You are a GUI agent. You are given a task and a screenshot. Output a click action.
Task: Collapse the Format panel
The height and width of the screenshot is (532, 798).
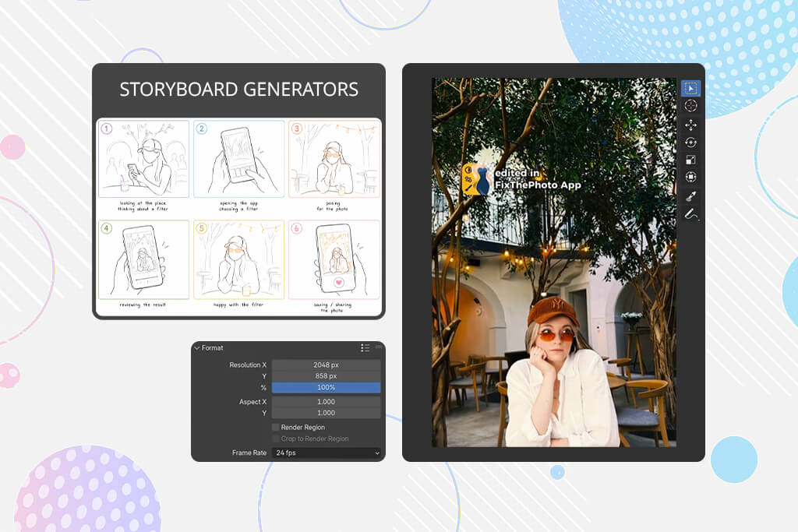[x=197, y=348]
